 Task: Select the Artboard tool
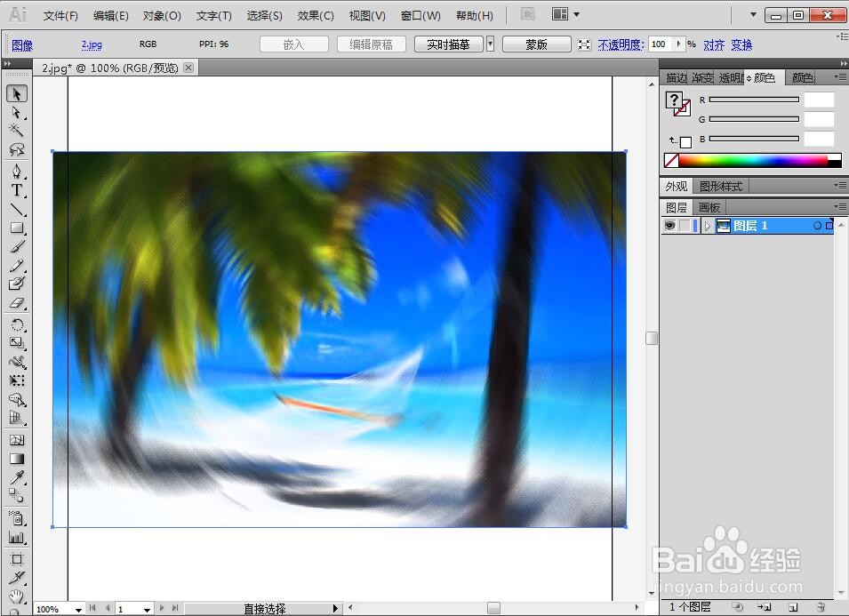17,558
